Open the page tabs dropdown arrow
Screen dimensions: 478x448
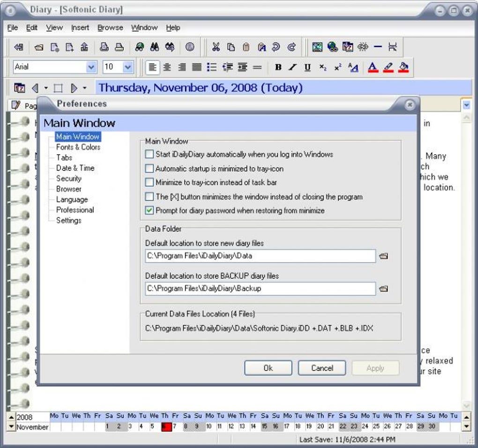466,105
